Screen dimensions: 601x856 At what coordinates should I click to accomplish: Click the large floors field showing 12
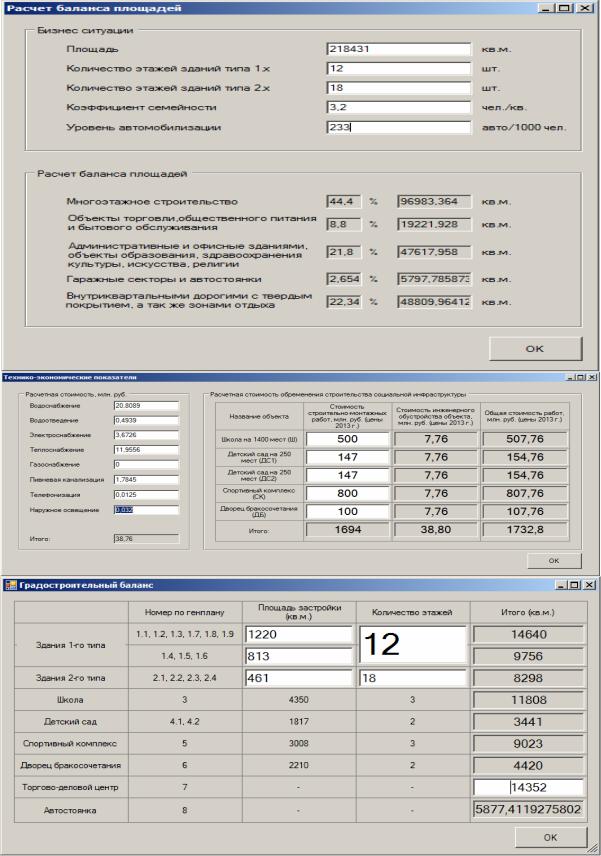tap(413, 645)
